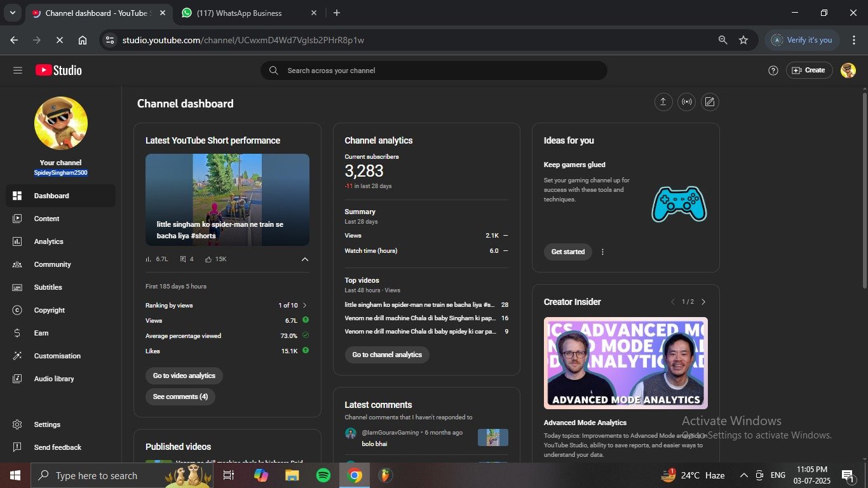
Task: Open File Explorer from the taskbar
Action: pyautogui.click(x=292, y=475)
